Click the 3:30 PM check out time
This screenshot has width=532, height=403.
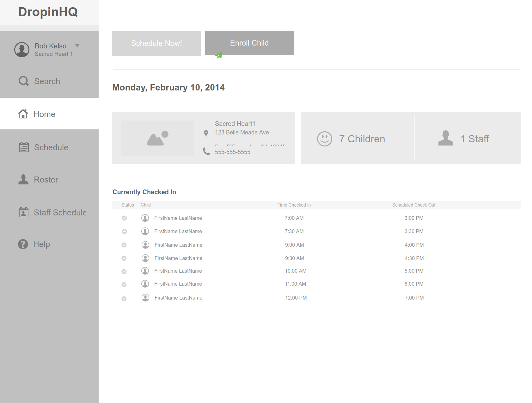click(x=414, y=231)
